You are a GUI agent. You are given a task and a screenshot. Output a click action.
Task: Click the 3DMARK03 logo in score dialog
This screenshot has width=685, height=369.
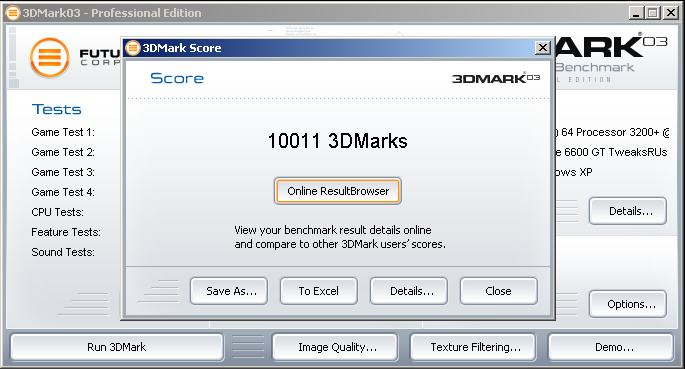[x=496, y=78]
